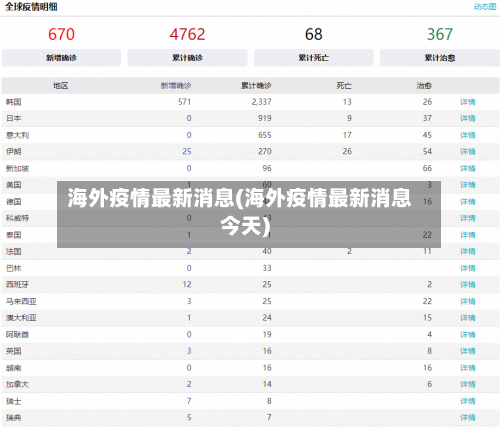Click the 治愈 column header
Screen dimensions: 500x430
click(x=424, y=86)
